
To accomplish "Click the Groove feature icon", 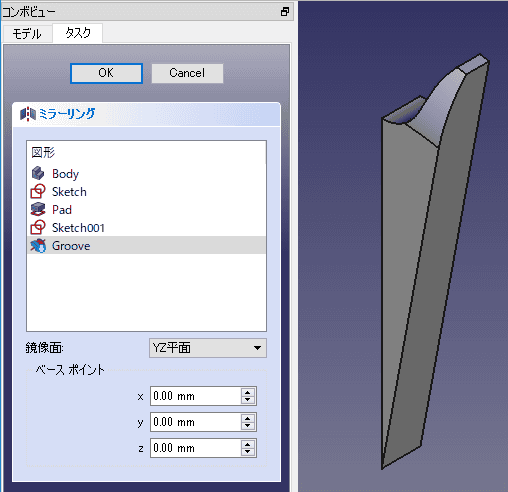I will pyautogui.click(x=38, y=246).
